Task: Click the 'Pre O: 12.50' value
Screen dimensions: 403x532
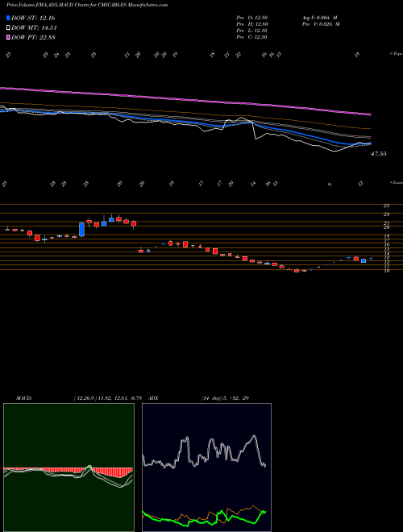Action: pos(252,18)
